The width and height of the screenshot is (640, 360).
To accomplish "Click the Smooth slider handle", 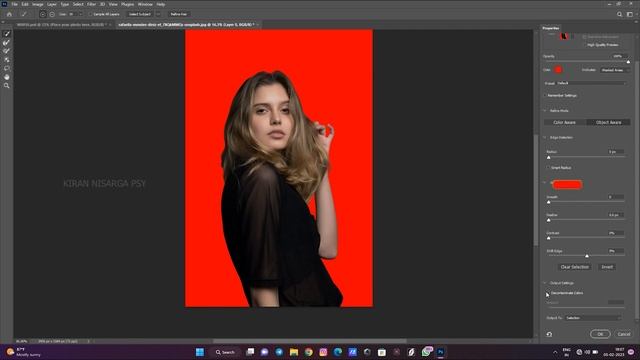I will coord(549,202).
